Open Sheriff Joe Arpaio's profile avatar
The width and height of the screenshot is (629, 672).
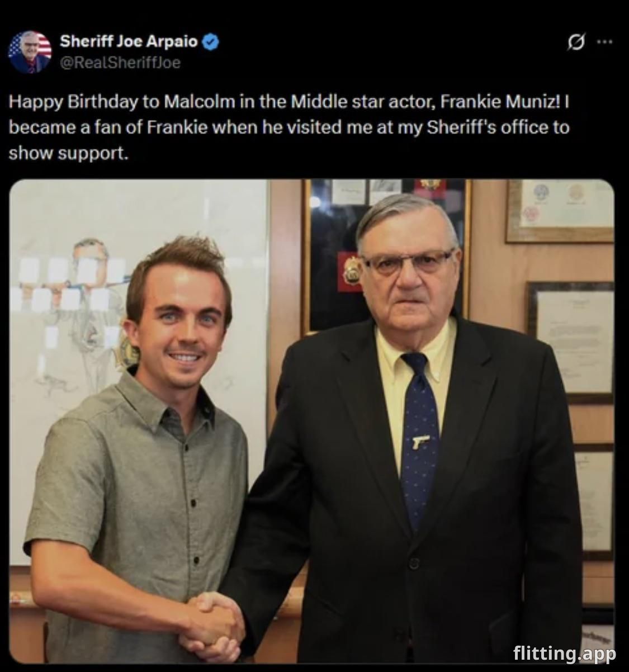[x=30, y=52]
